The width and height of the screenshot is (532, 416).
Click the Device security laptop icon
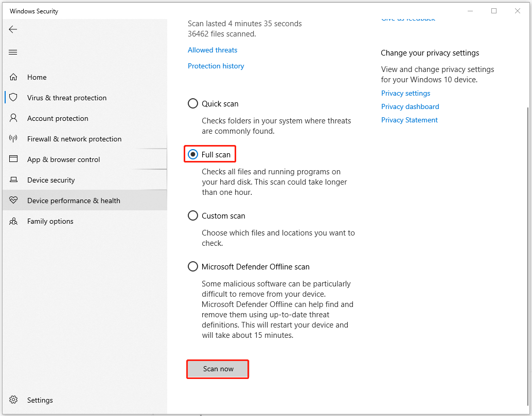coord(13,180)
